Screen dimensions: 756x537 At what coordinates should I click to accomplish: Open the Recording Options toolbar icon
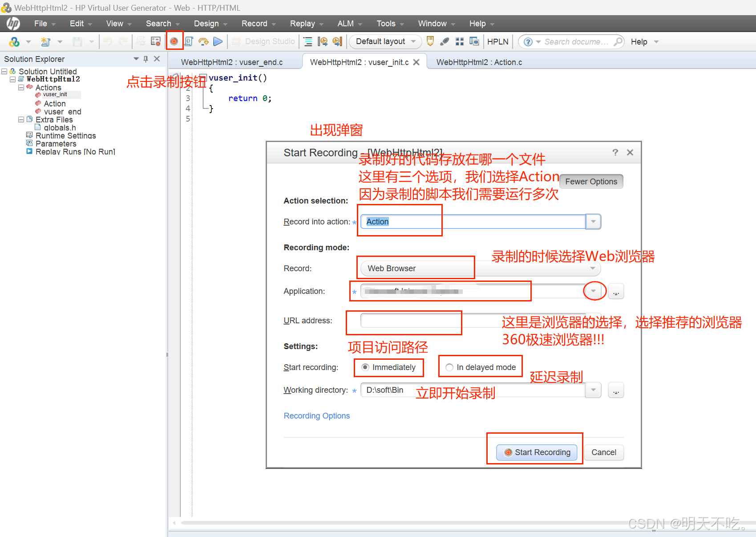coord(156,41)
